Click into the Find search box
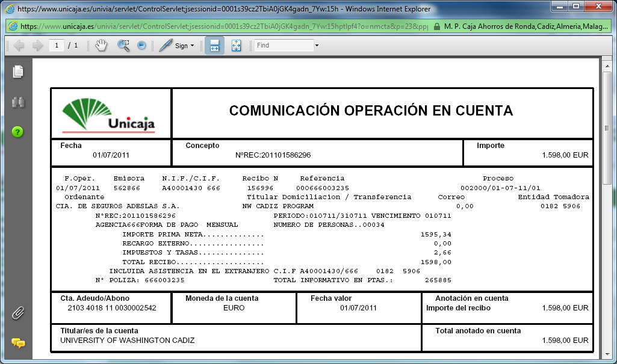 tap(284, 46)
